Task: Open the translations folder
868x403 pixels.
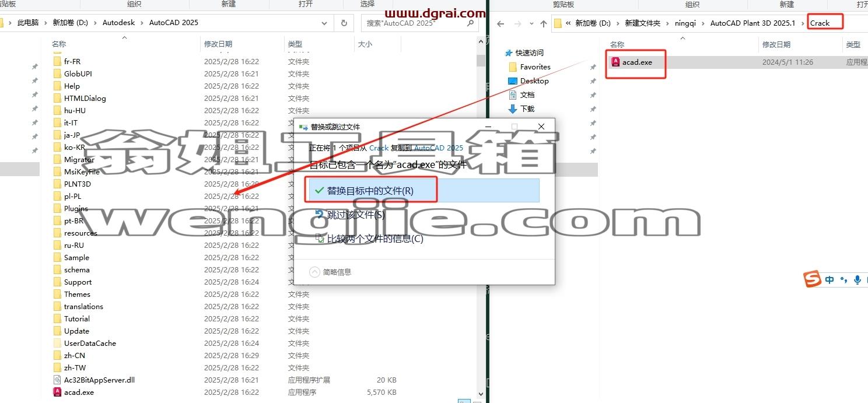Action: (83, 306)
